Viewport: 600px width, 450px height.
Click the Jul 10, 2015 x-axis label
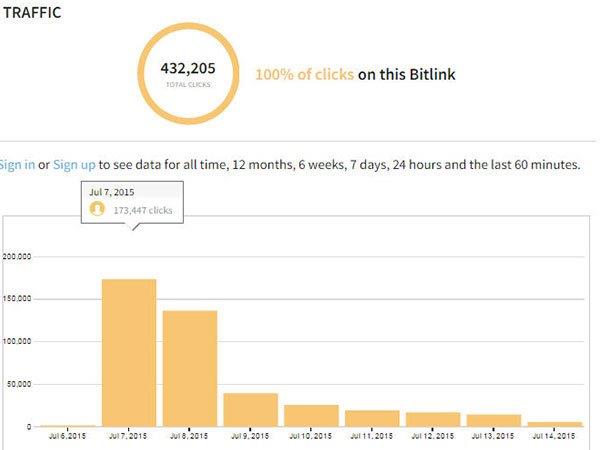coord(311,437)
